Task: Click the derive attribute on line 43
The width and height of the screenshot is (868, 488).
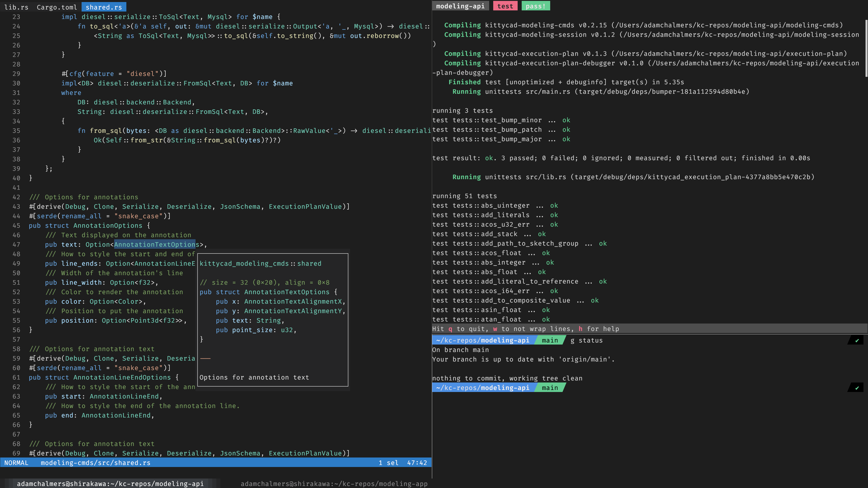Action: (189, 207)
